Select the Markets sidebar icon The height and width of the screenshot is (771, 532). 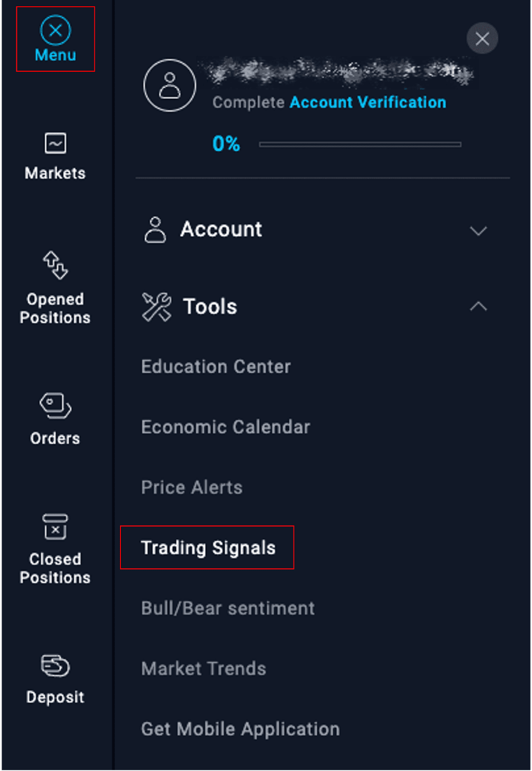click(55, 143)
